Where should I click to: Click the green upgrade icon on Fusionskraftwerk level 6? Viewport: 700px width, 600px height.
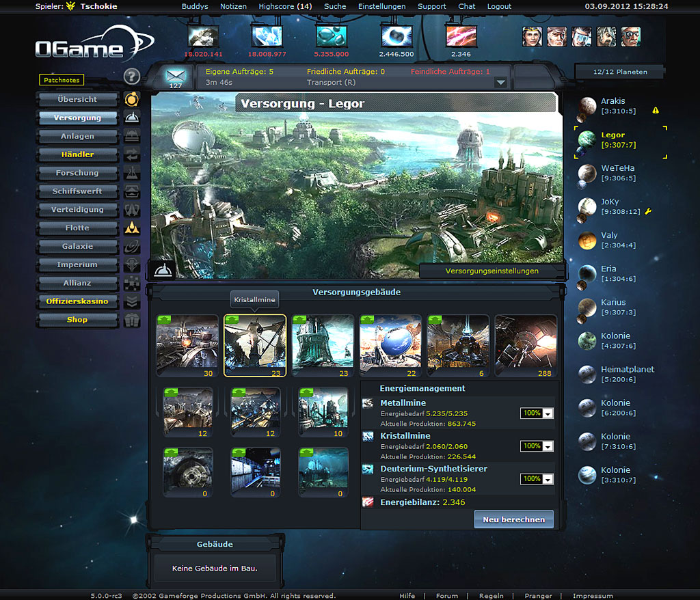click(x=435, y=319)
